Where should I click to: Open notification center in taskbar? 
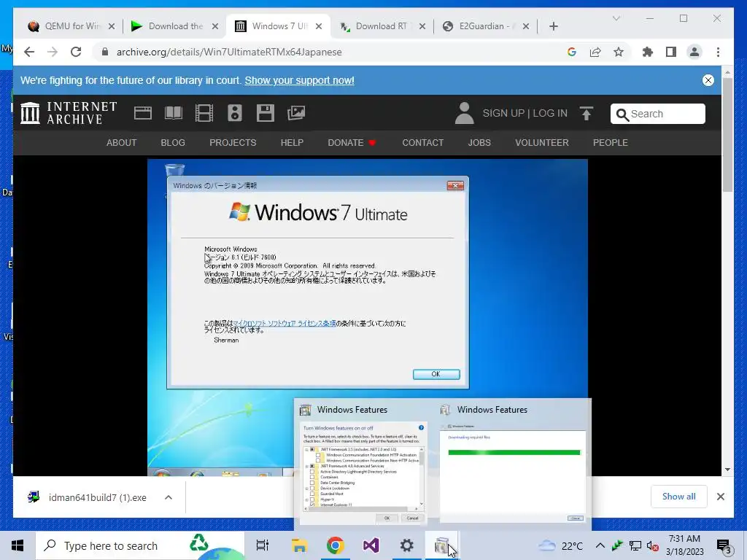click(724, 546)
